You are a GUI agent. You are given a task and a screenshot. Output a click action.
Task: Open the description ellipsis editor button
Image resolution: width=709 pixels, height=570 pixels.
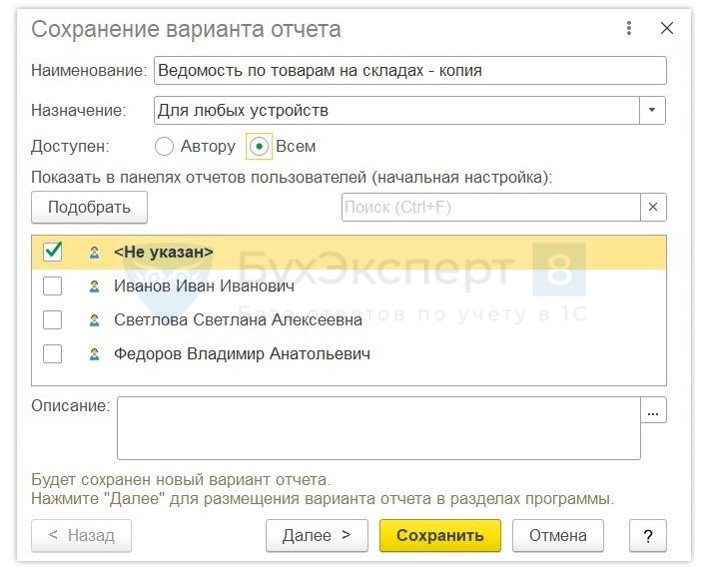click(x=653, y=410)
